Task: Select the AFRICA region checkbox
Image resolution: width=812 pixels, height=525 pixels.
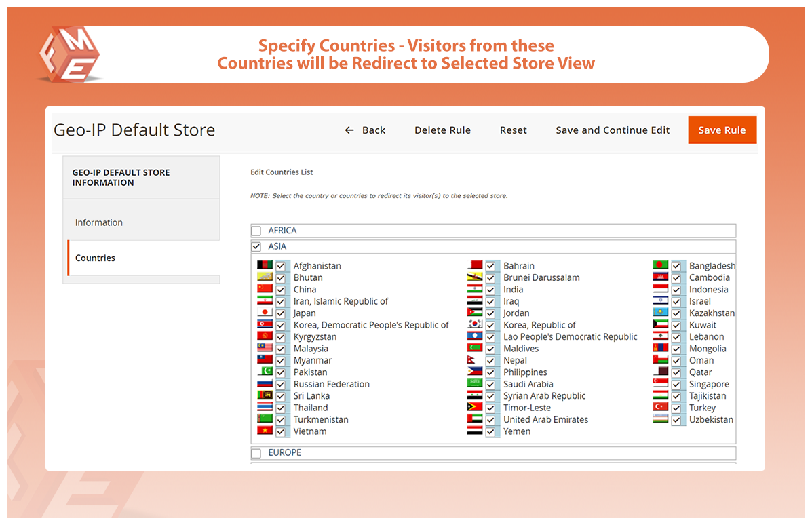Action: tap(256, 231)
